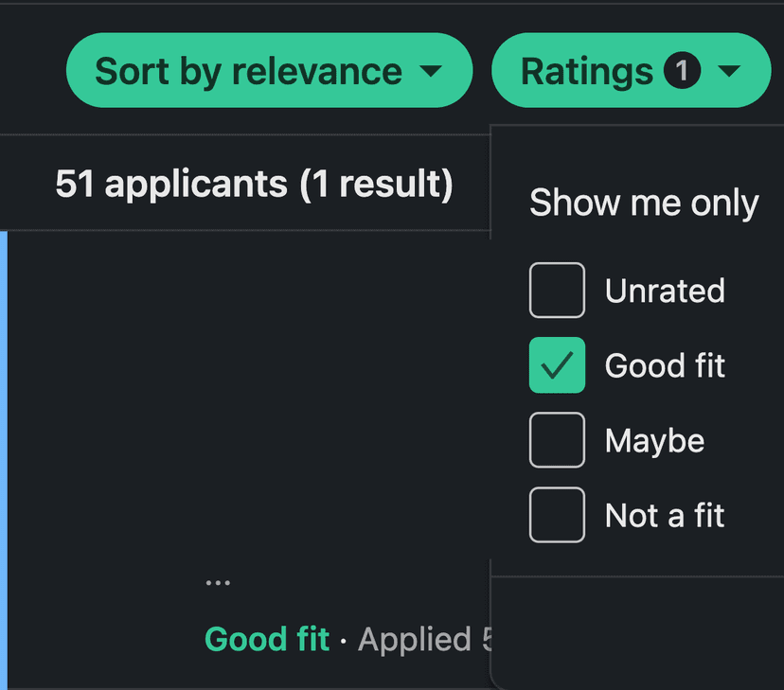The width and height of the screenshot is (784, 690).
Task: Click the filter count badge on Ratings
Action: 682,71
